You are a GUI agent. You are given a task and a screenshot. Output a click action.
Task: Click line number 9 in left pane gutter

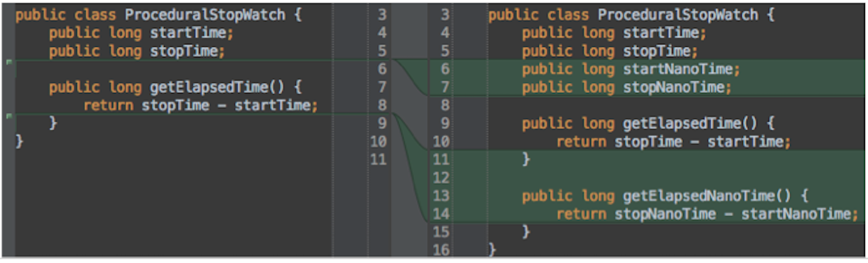[x=382, y=124]
